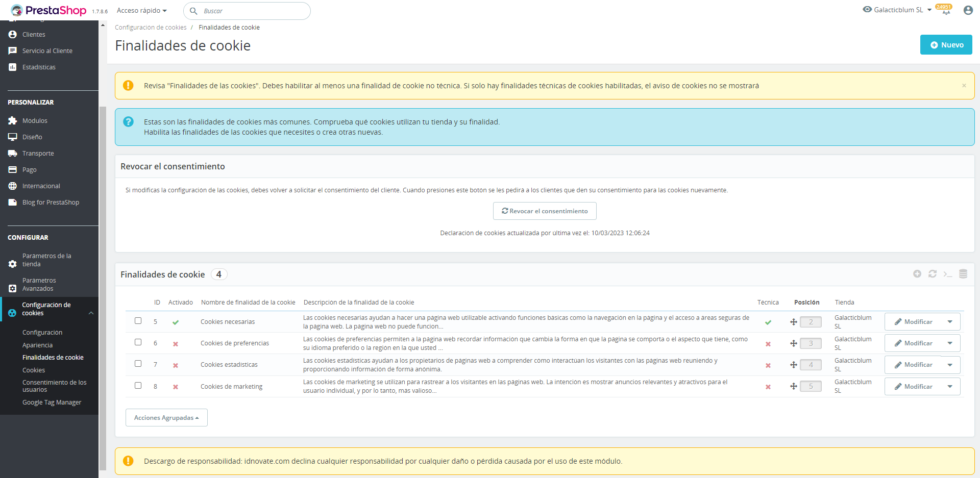Image resolution: width=980 pixels, height=478 pixels.
Task: Dismiss the yellow warning alert
Action: (964, 86)
